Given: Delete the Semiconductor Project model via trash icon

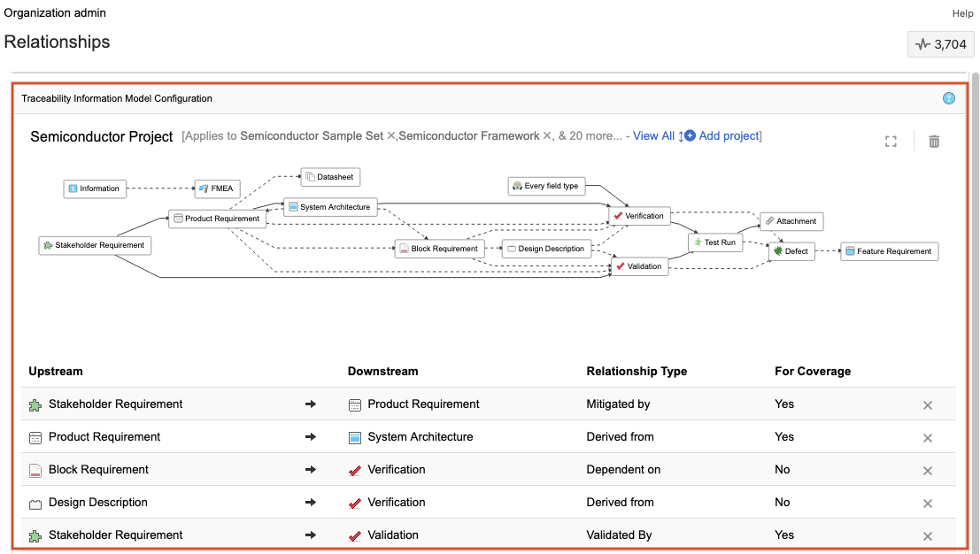Looking at the screenshot, I should click(x=934, y=142).
